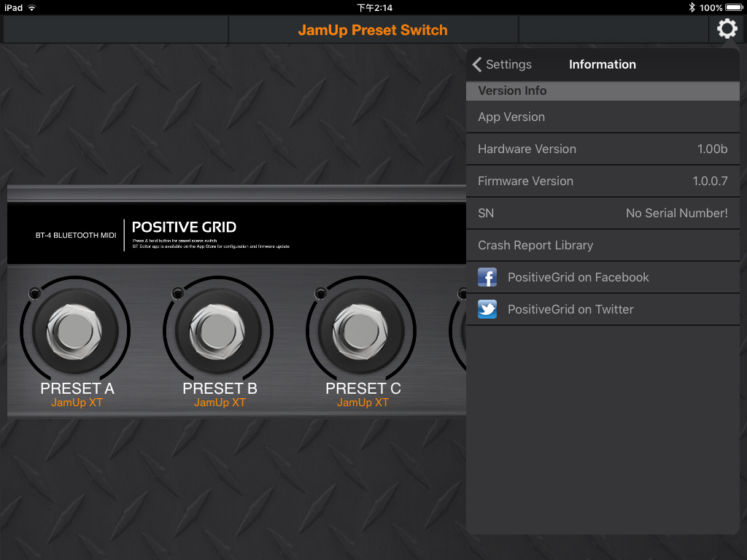Stomp the PRESET C footswitch

click(360, 331)
